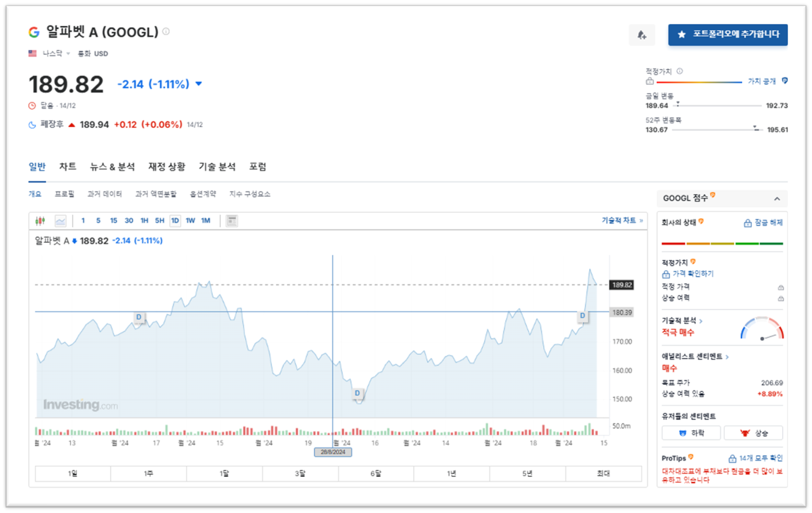Open the 뉴스 & 분석 tab

112,167
